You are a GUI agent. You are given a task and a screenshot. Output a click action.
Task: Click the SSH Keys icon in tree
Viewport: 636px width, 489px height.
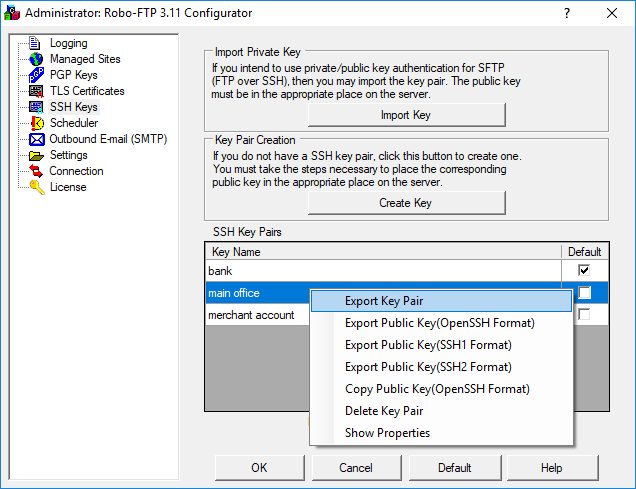36,107
